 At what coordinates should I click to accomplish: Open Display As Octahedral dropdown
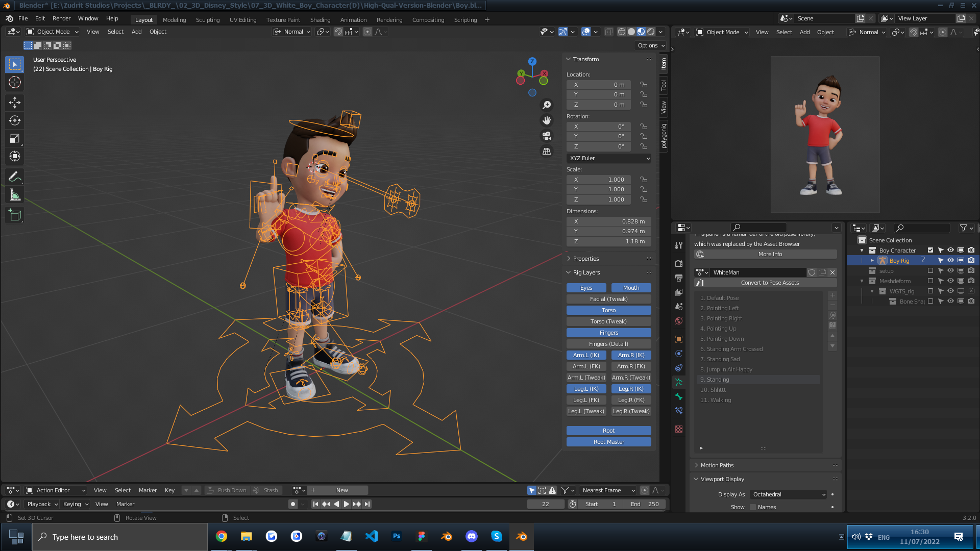[788, 494]
